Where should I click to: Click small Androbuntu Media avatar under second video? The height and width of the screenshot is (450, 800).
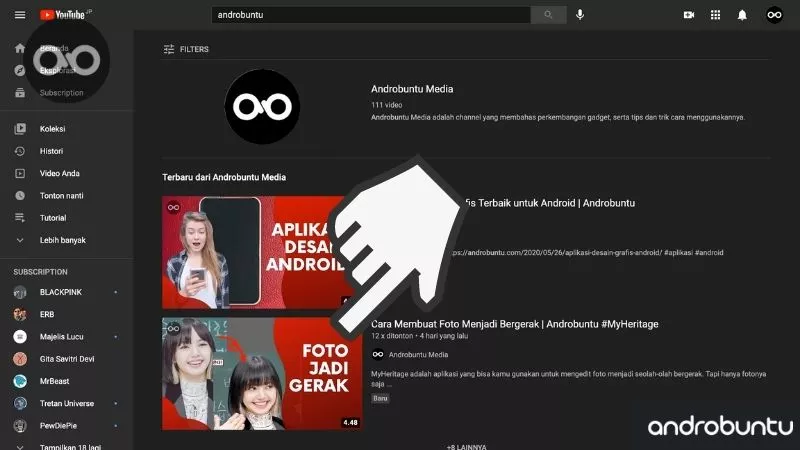[378, 354]
